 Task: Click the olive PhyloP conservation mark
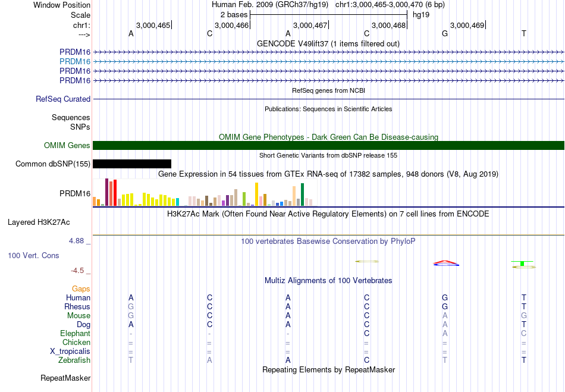click(367, 261)
